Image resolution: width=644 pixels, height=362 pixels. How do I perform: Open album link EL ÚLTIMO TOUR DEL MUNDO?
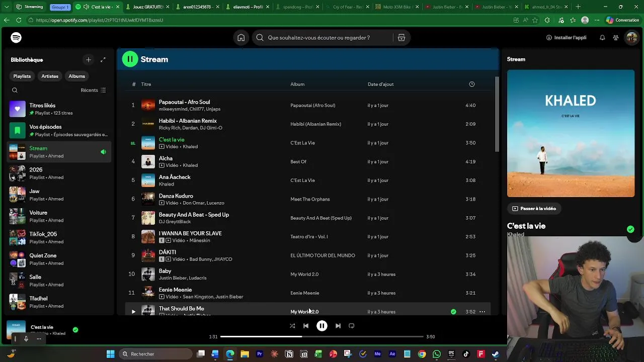pyautogui.click(x=323, y=255)
